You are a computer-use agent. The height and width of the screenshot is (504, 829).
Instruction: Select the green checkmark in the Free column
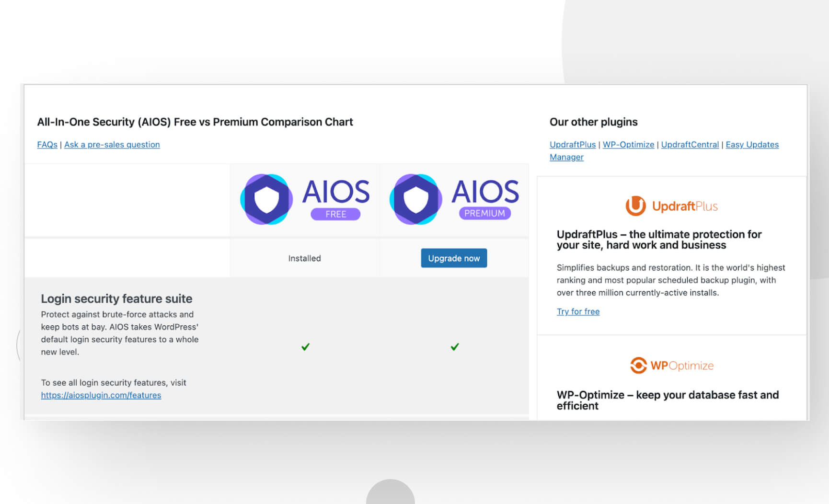[x=305, y=346]
